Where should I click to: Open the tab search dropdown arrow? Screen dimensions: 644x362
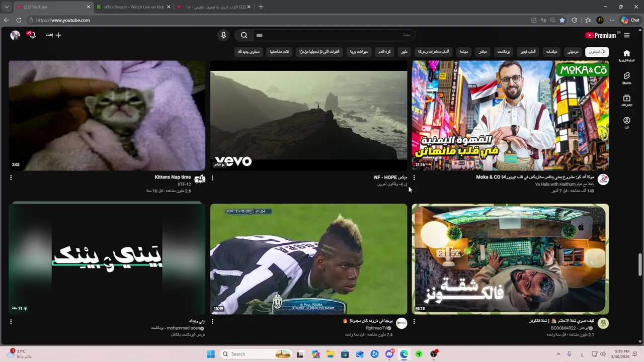coord(7,7)
